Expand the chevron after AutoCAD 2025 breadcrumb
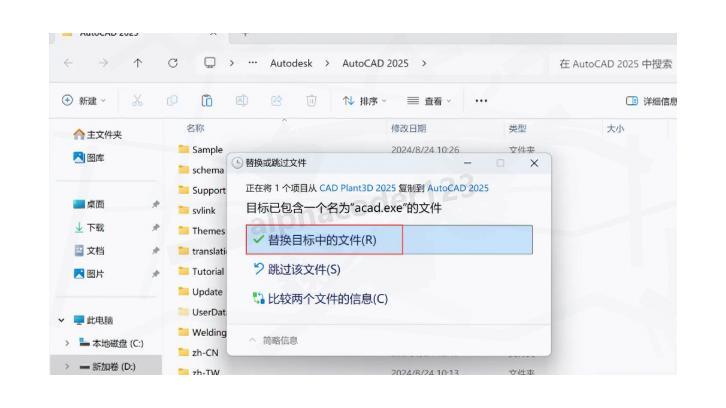 (x=424, y=63)
